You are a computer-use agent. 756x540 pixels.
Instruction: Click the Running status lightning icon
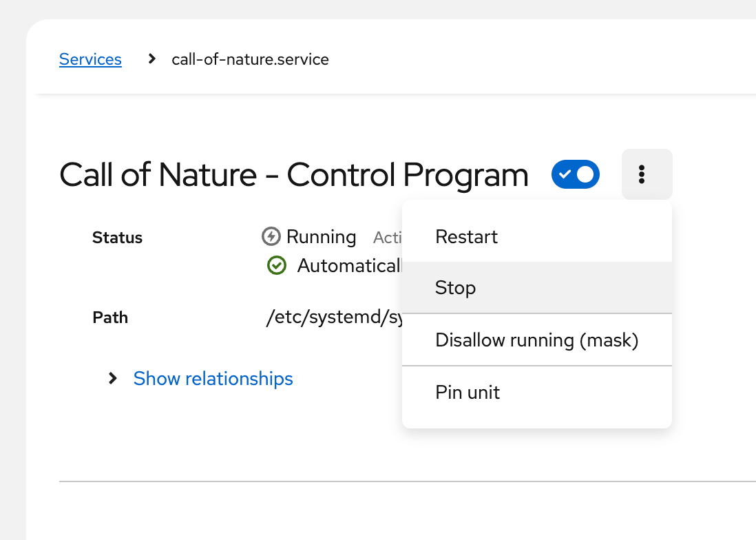271,237
